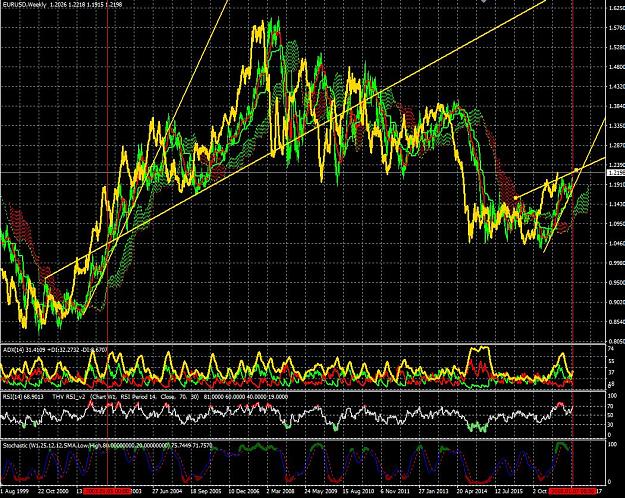This screenshot has width=625, height=498.
Task: Click the 24 May 2009 date label
Action: tap(320, 491)
